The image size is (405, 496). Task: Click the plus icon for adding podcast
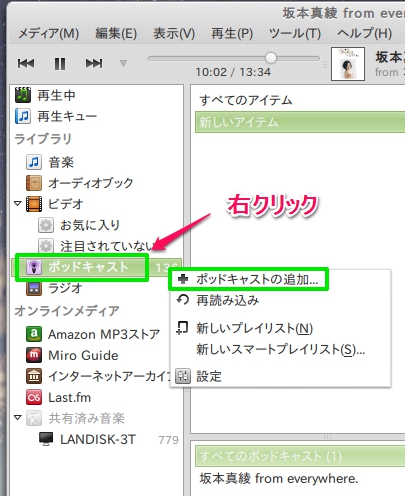(183, 279)
